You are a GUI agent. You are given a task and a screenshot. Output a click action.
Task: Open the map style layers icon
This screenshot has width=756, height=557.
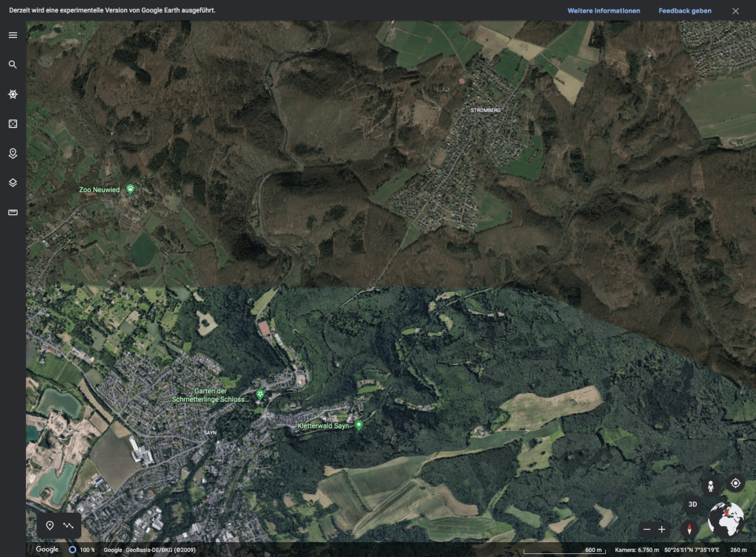pos(13,182)
